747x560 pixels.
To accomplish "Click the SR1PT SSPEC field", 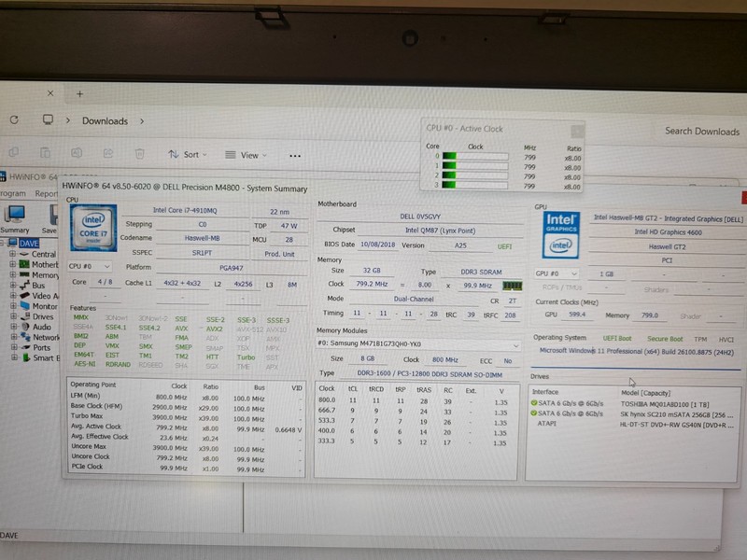I will 202,253.
